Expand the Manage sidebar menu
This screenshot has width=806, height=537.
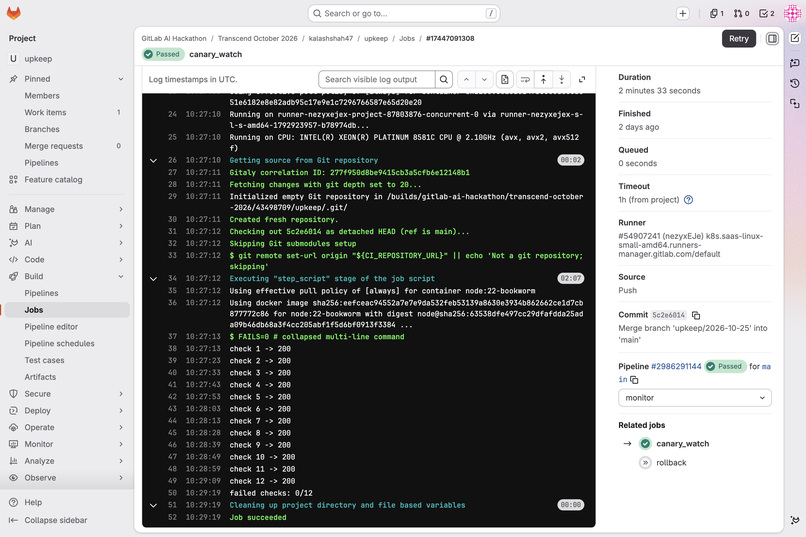(x=67, y=209)
